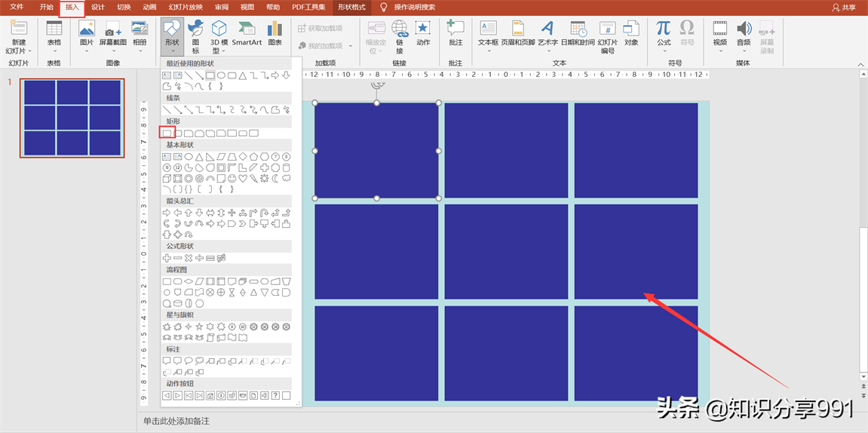Choose the heart shape in basic shapes
868x433 pixels.
tap(243, 179)
